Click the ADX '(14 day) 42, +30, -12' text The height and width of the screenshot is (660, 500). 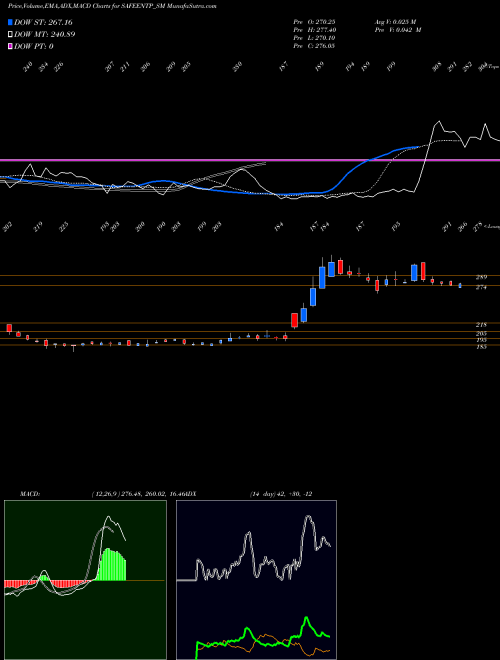[x=281, y=494]
